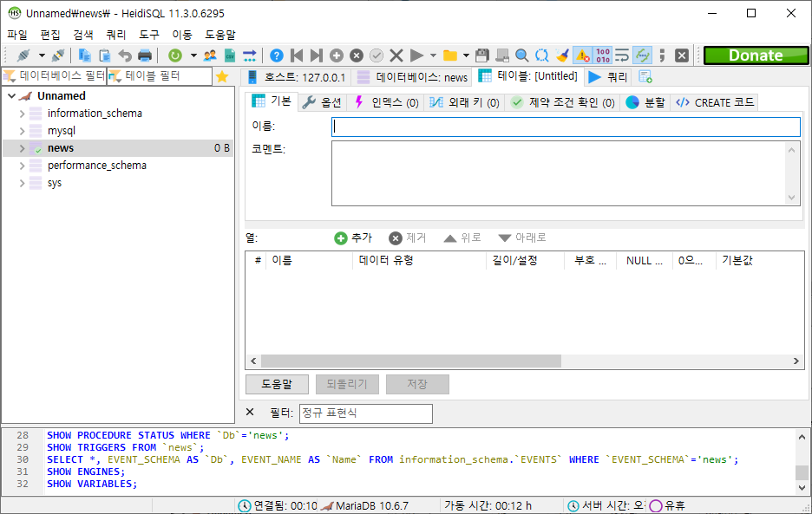Screen dimensions: 812x514
Task: Click the 도움말 button below columns list
Action: (277, 384)
